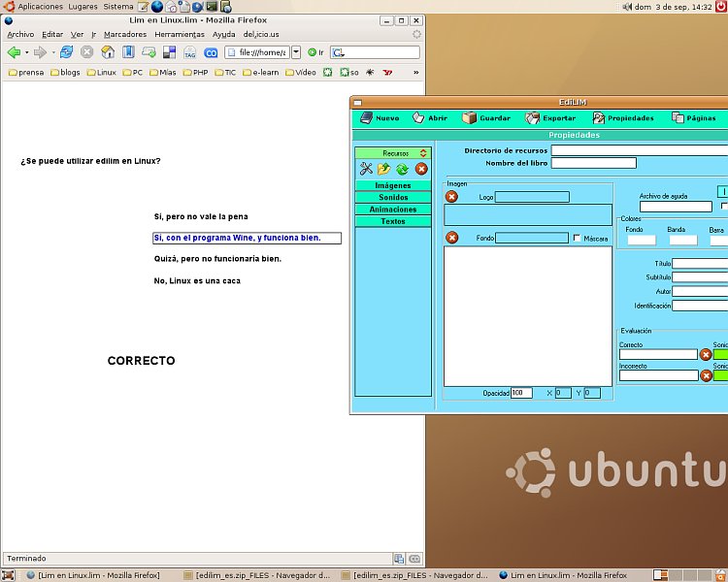Go back with Firefox green arrow
Image resolution: width=728 pixels, height=582 pixels.
tap(14, 52)
